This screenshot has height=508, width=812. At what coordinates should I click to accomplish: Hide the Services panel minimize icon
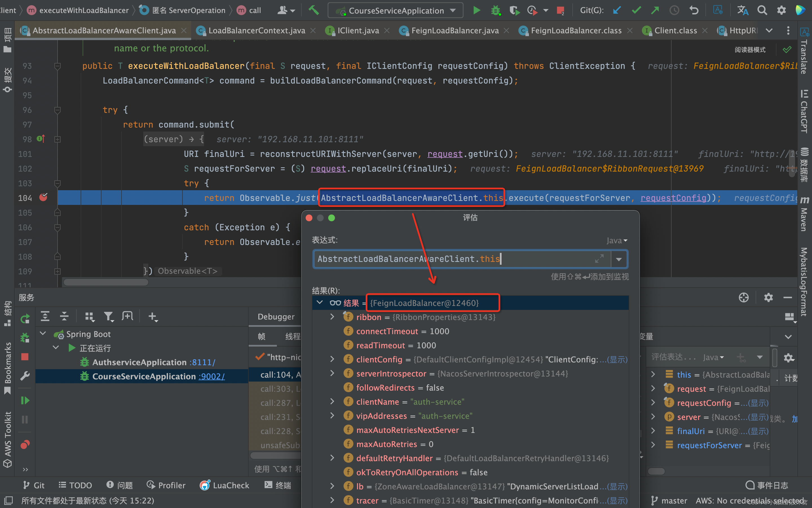pyautogui.click(x=788, y=297)
